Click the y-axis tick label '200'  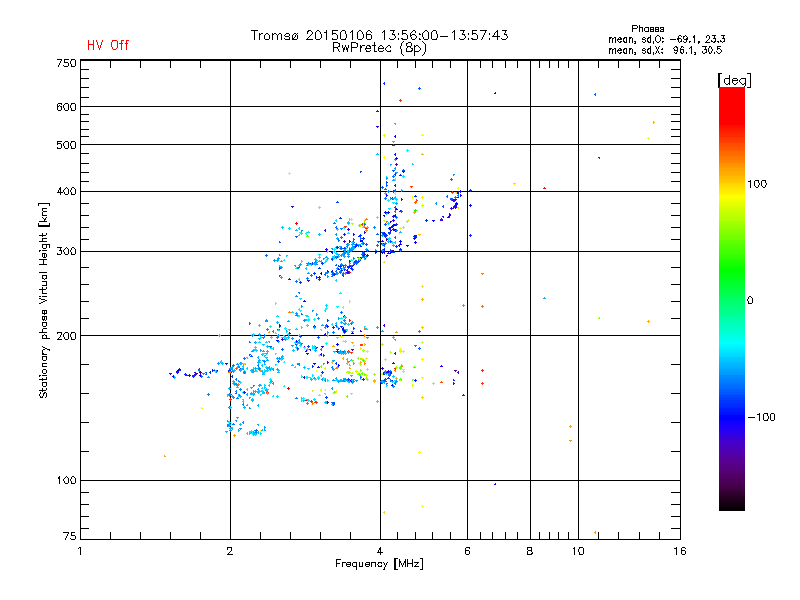pos(66,336)
